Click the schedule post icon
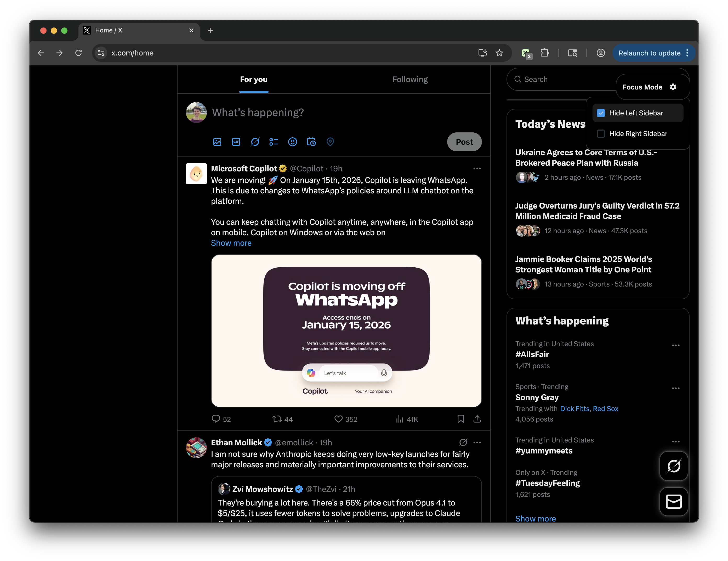The image size is (728, 561). click(311, 142)
